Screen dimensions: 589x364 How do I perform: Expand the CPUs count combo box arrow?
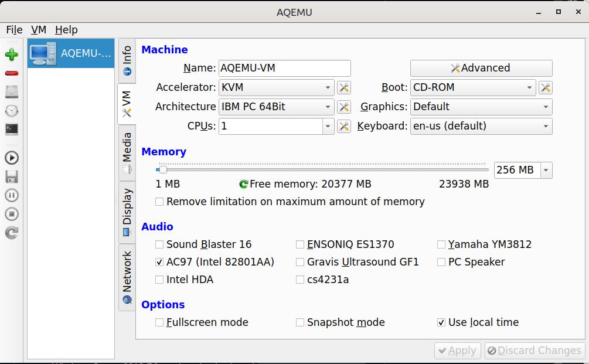point(328,126)
